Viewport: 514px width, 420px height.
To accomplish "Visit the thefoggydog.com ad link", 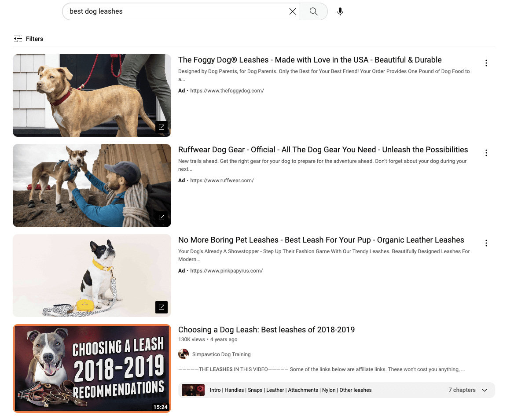I will coord(227,90).
